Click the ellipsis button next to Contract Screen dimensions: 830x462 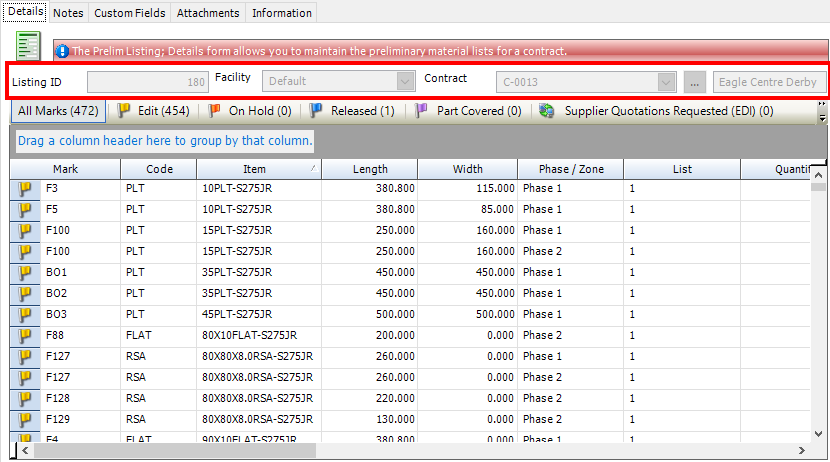pyautogui.click(x=694, y=82)
